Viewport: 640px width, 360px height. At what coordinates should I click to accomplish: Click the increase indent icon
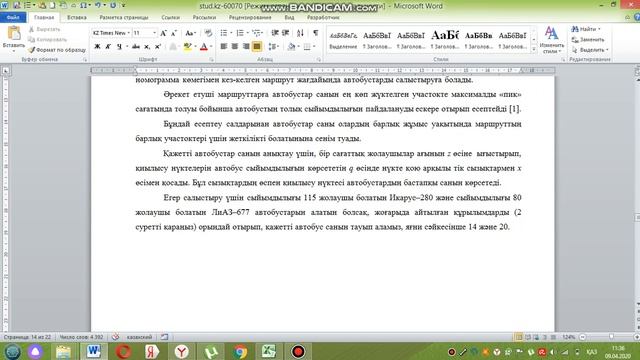point(286,33)
